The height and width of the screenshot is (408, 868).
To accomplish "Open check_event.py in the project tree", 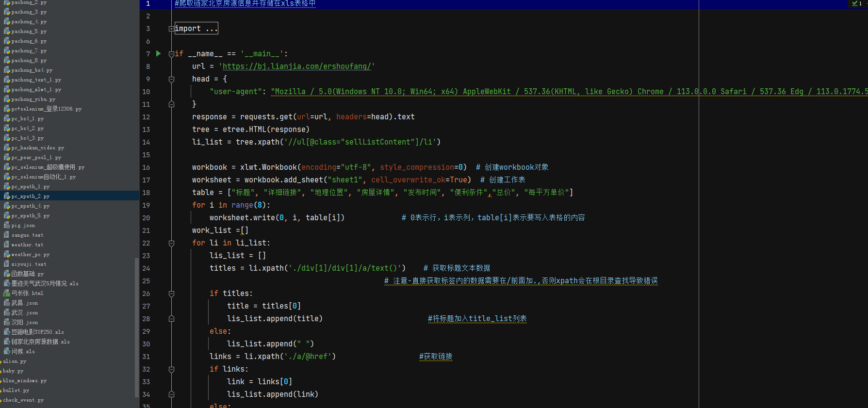I will coord(23,400).
